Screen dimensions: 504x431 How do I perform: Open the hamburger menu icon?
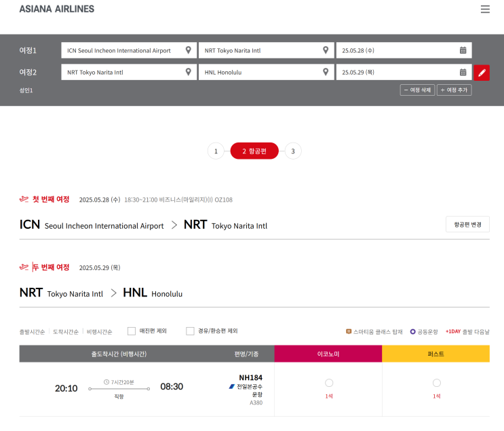(485, 9)
